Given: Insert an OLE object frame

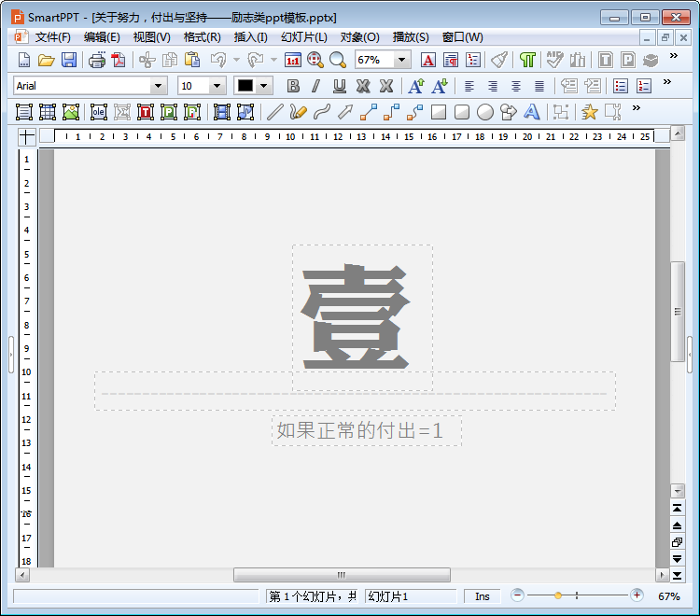Looking at the screenshot, I should coord(99,112).
